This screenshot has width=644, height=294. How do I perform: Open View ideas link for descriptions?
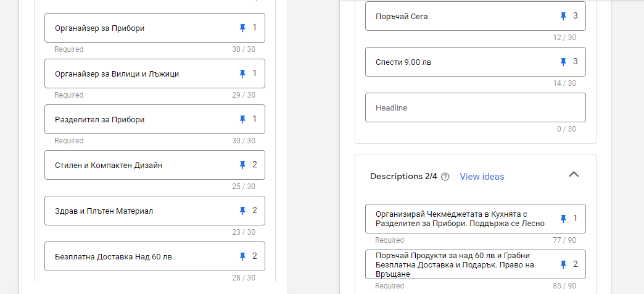coord(482,177)
